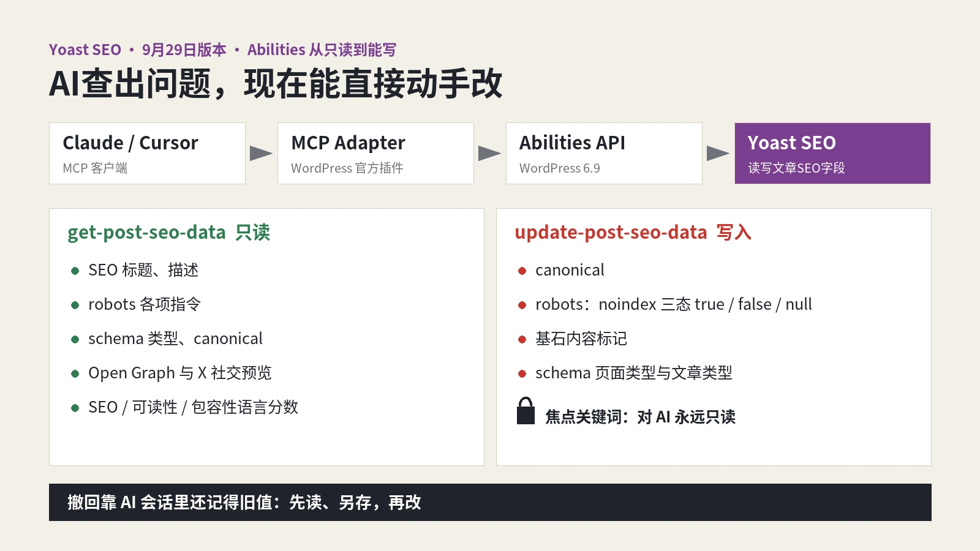Viewport: 980px width, 551px height.
Task: Click the text "基石内容标记"
Action: [x=581, y=339]
